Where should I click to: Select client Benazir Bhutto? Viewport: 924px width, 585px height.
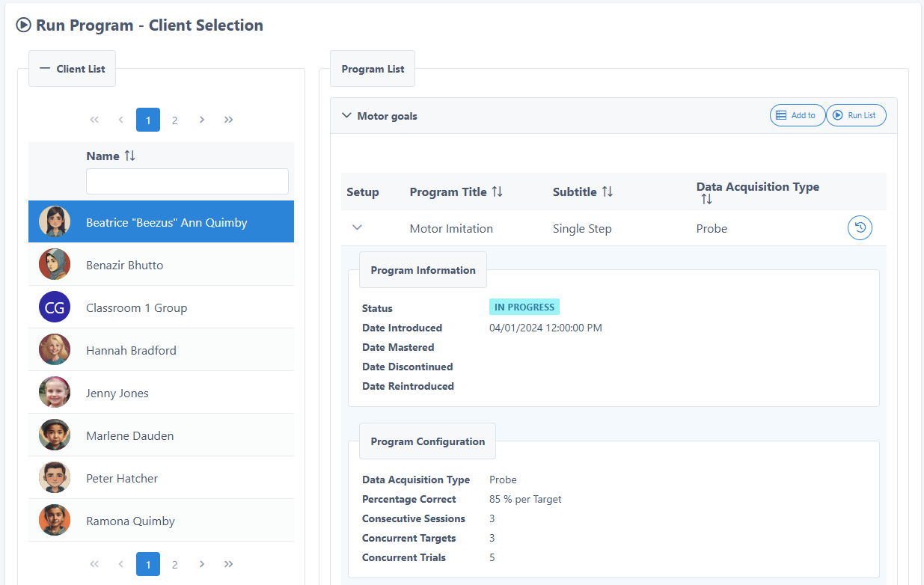tap(161, 265)
